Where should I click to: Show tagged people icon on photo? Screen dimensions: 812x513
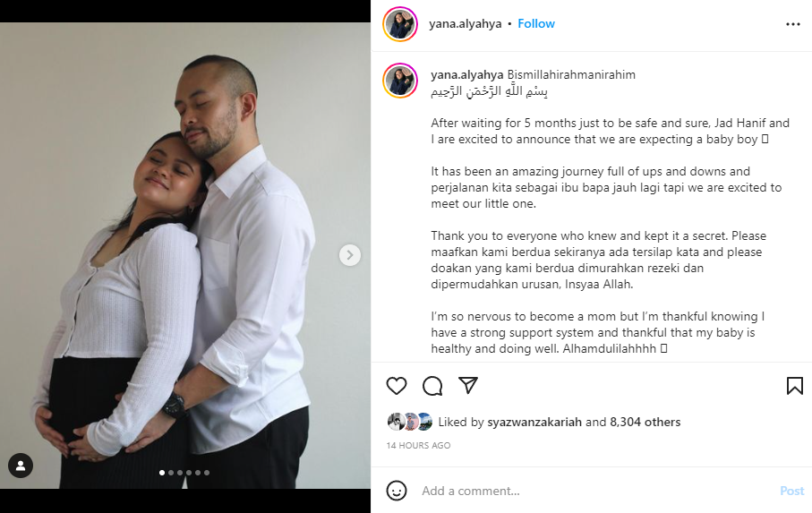tap(21, 466)
